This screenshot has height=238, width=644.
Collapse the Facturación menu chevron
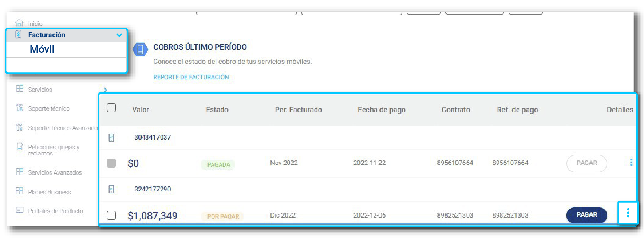(119, 35)
